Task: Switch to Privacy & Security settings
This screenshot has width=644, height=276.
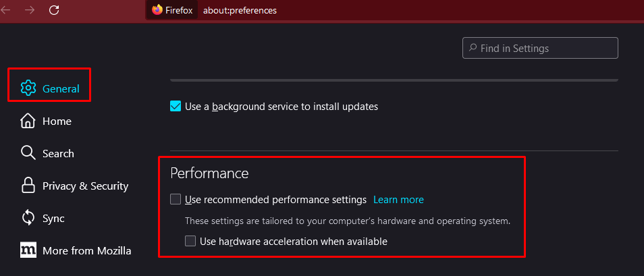Action: click(85, 186)
